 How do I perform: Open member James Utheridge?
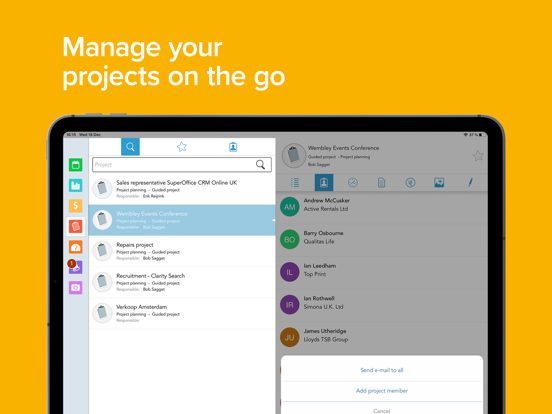(382, 338)
